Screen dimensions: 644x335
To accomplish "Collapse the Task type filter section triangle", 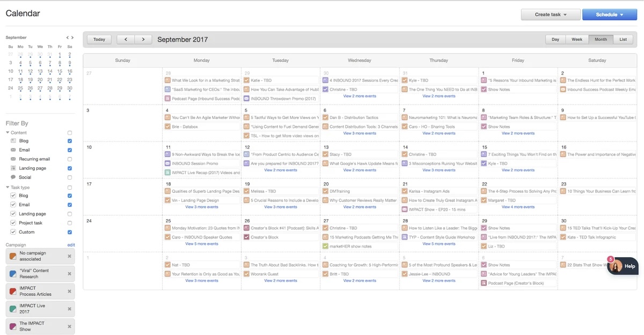I will pos(8,188).
